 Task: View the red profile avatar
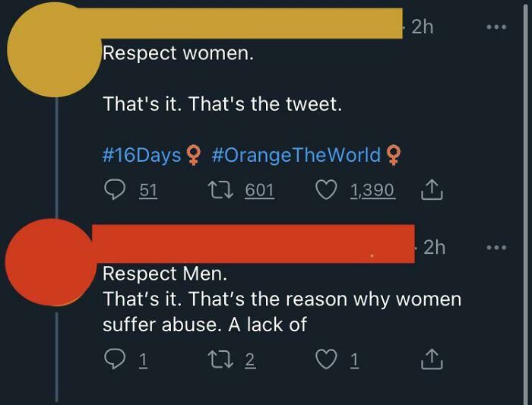click(50, 263)
